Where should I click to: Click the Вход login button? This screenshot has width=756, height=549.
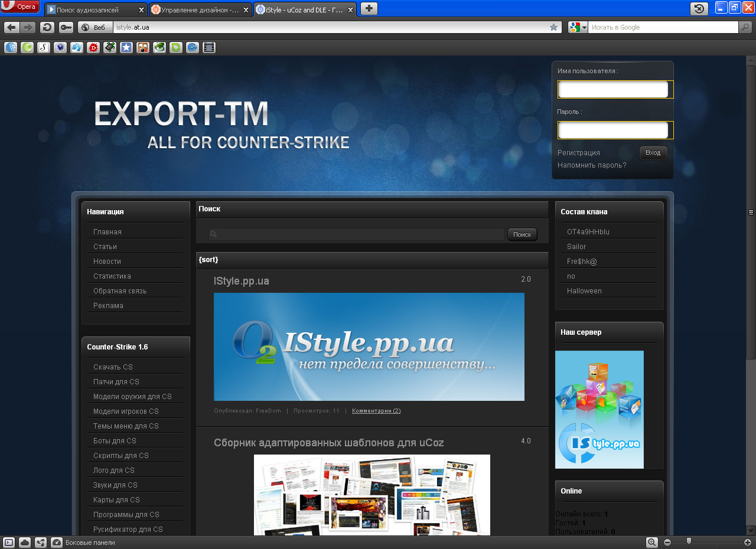[653, 153]
